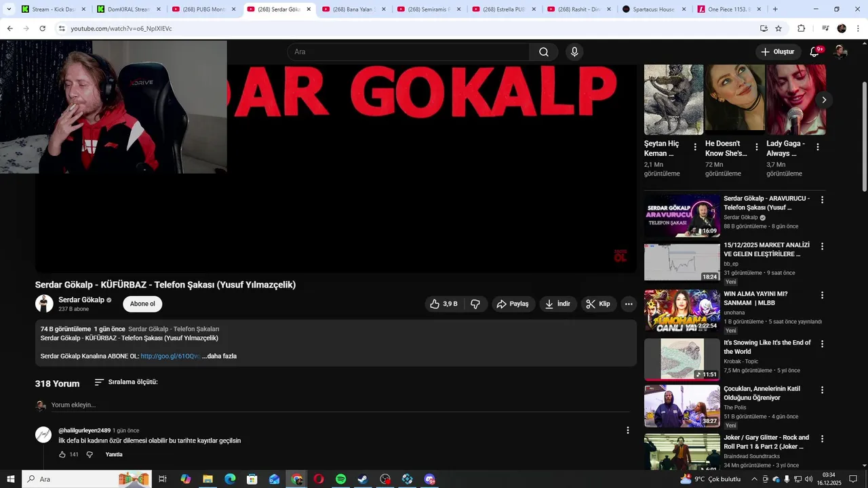Click the Yorum ekleyin comment field
This screenshot has width=868, height=488.
(340, 405)
